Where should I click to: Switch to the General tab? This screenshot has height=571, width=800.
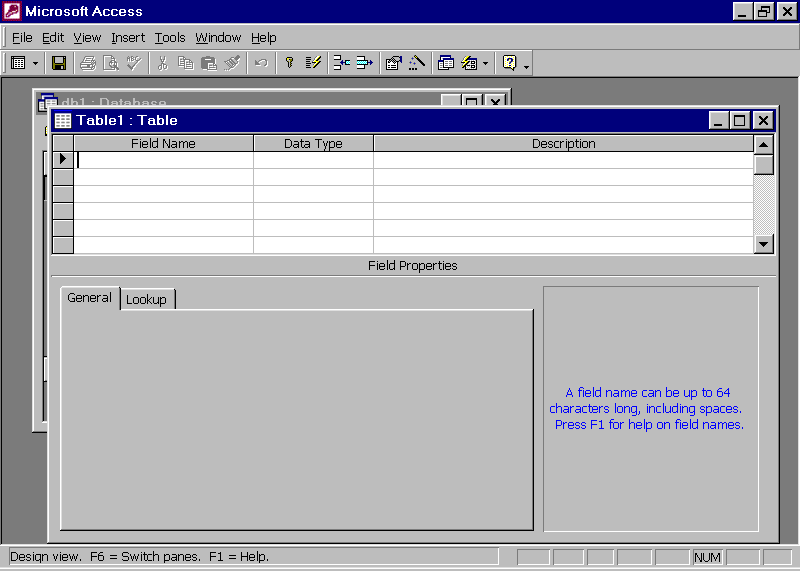click(89, 298)
